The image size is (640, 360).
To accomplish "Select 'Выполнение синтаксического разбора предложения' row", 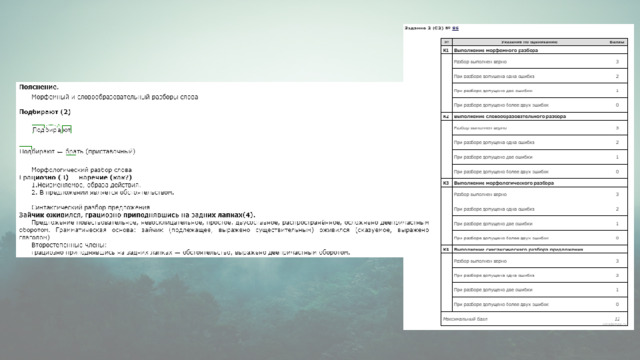I will pos(534,249).
